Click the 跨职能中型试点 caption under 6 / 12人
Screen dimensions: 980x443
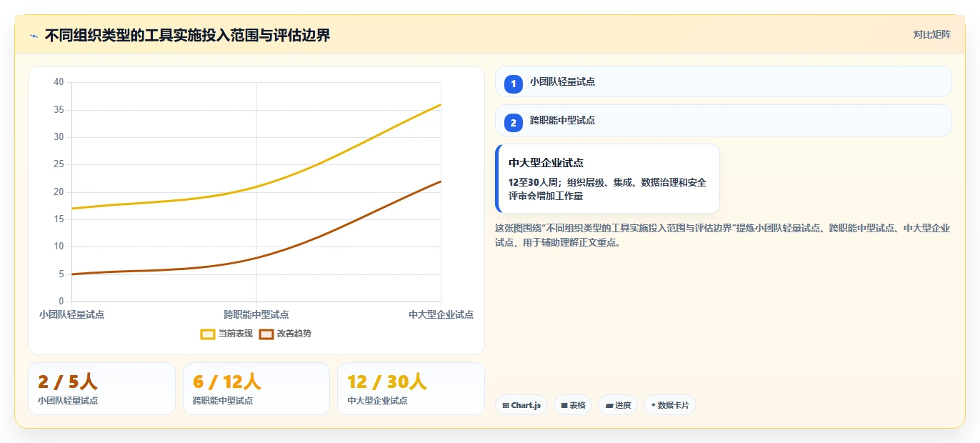(223, 401)
